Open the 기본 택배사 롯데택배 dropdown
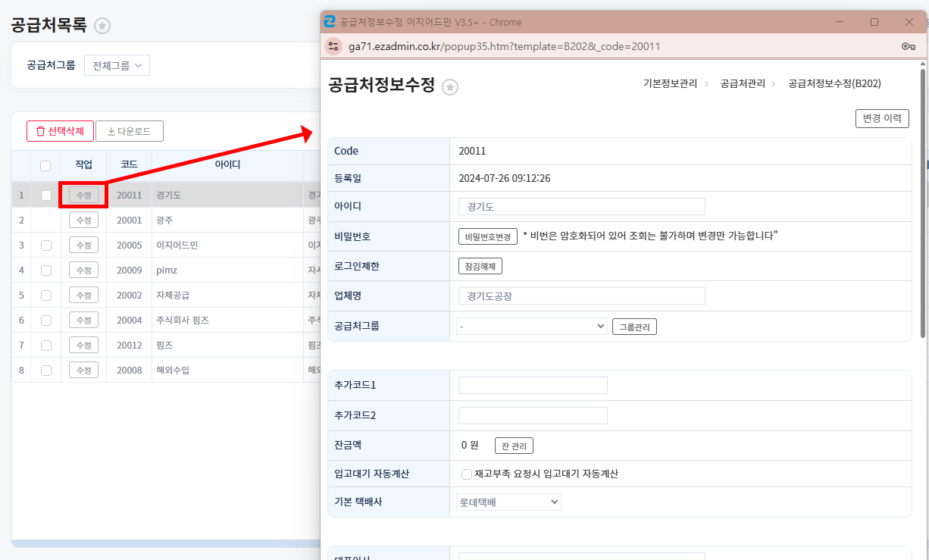Viewport: 929px width, 560px height. click(508, 502)
